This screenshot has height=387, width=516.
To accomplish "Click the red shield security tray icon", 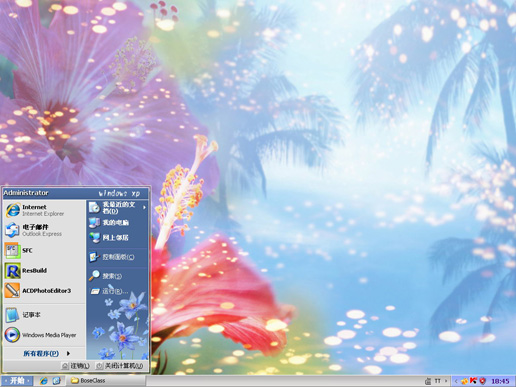I will (x=482, y=381).
